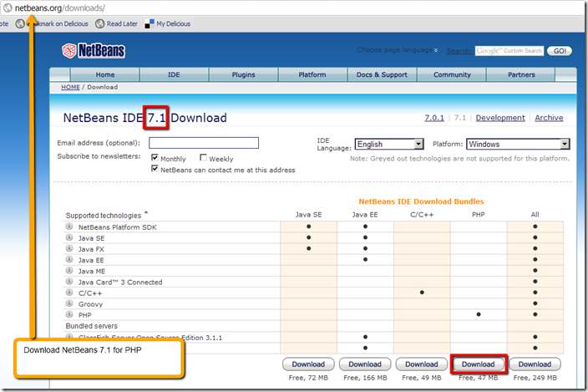Click the info icon beside Java ME

pos(69,271)
